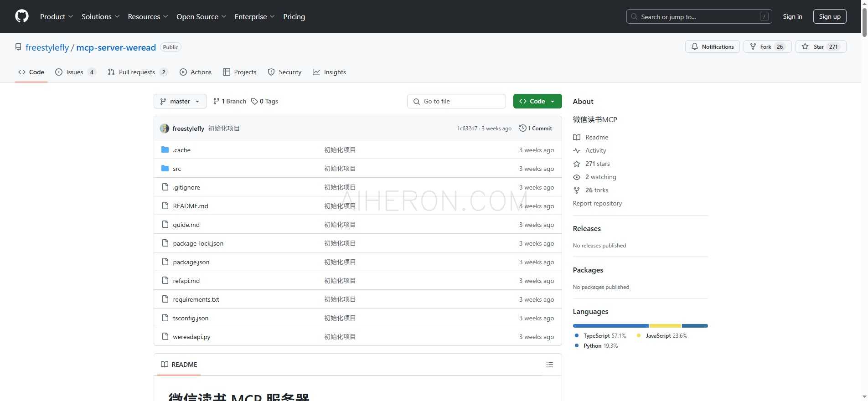
Task: Open the Releases heading link
Action: tap(587, 228)
